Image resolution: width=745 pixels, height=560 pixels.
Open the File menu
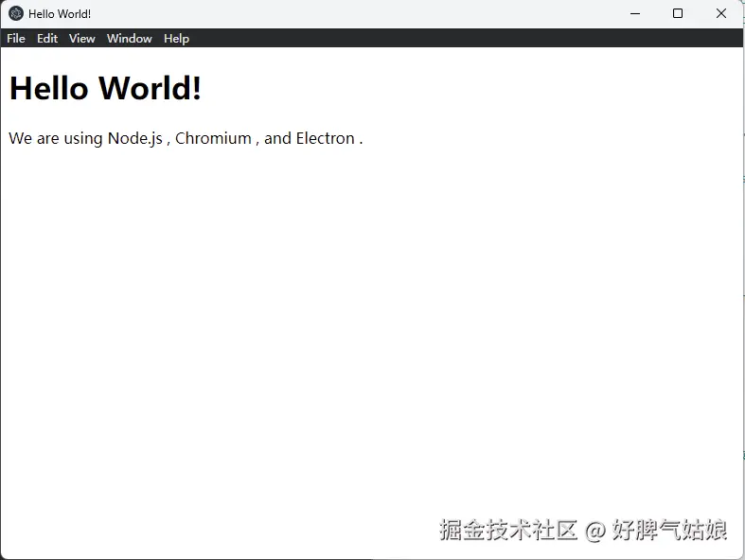16,39
